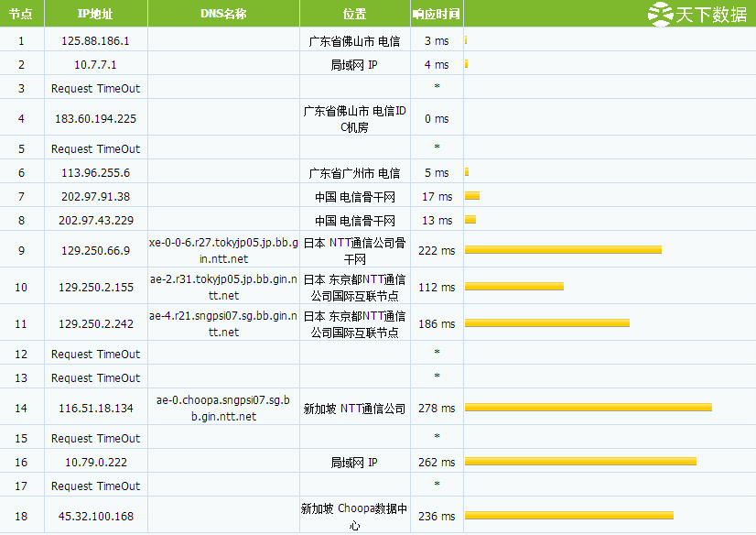Click the timeout asterisk for node 12
This screenshot has width=756, height=535.
pyautogui.click(x=437, y=354)
